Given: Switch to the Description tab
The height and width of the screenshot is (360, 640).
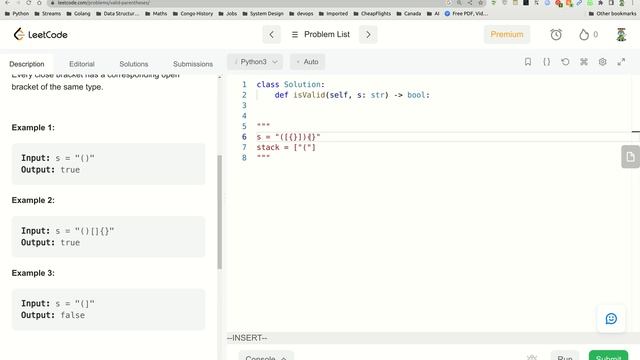Looking at the screenshot, I should (x=27, y=64).
